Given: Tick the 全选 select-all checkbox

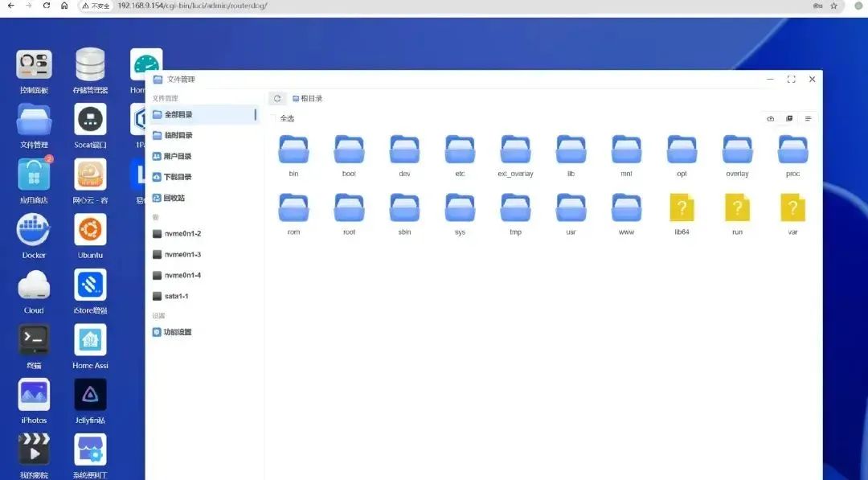Looking at the screenshot, I should point(273,118).
